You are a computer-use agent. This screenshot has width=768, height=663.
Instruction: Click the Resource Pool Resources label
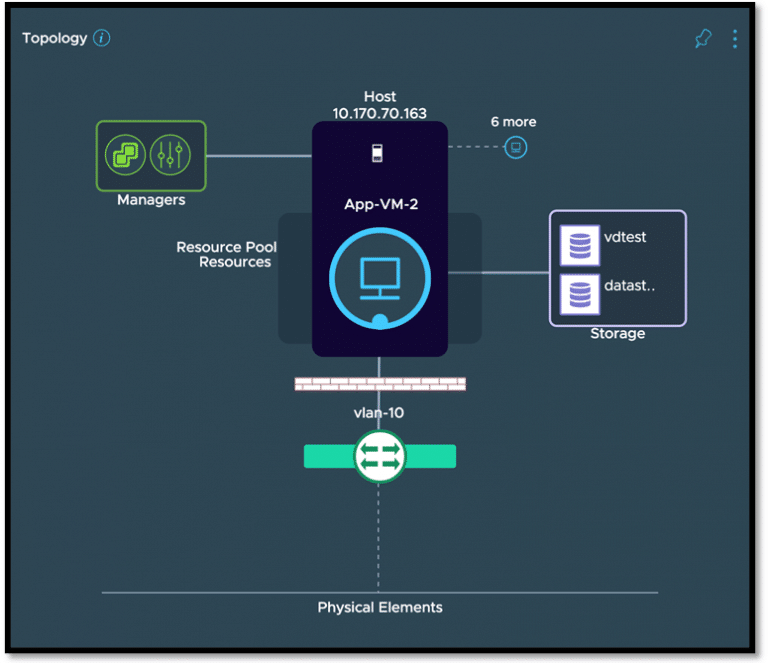click(x=227, y=254)
